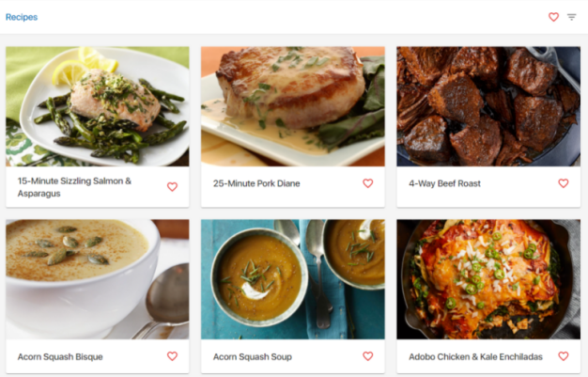Viewport: 588px width, 377px height.
Task: Toggle the heart on Acorn Squash Soup
Action: pyautogui.click(x=368, y=356)
